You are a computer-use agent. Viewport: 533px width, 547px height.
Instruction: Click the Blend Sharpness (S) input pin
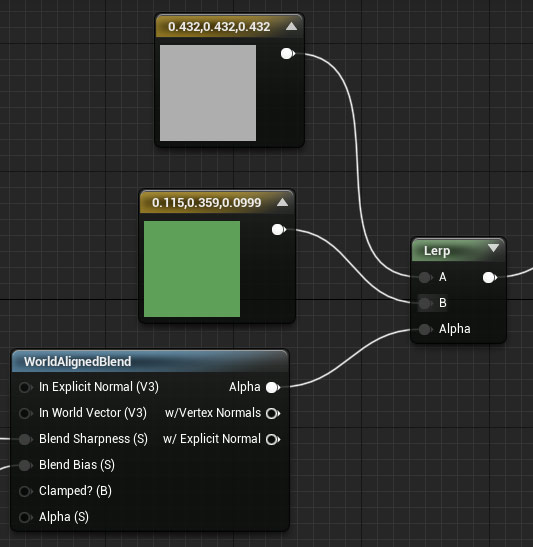[x=25, y=439]
